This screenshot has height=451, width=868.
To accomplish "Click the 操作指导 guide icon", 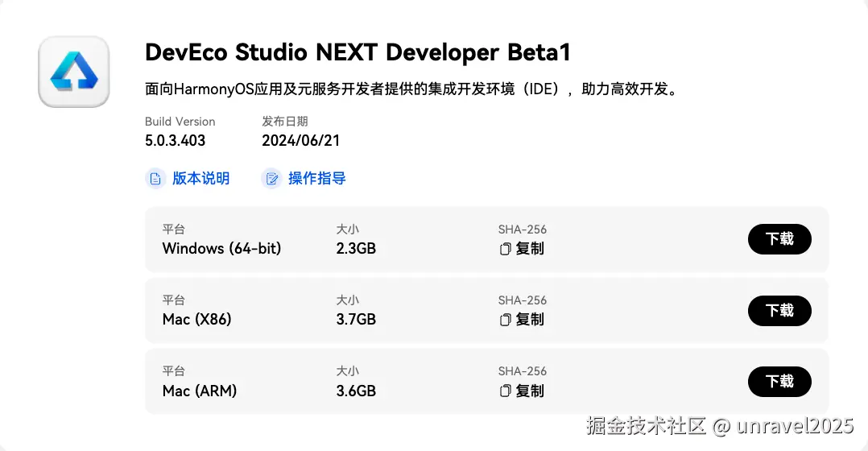I will coord(271,179).
